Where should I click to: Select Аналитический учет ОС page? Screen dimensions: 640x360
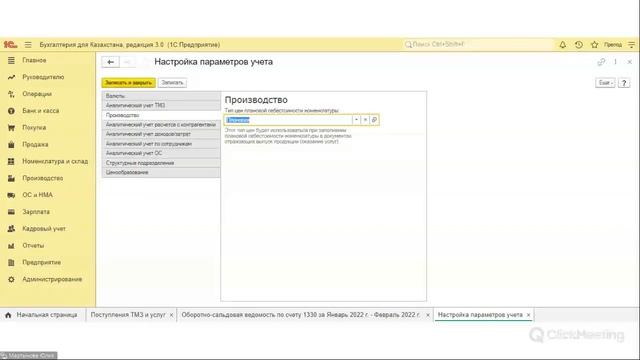(161, 153)
